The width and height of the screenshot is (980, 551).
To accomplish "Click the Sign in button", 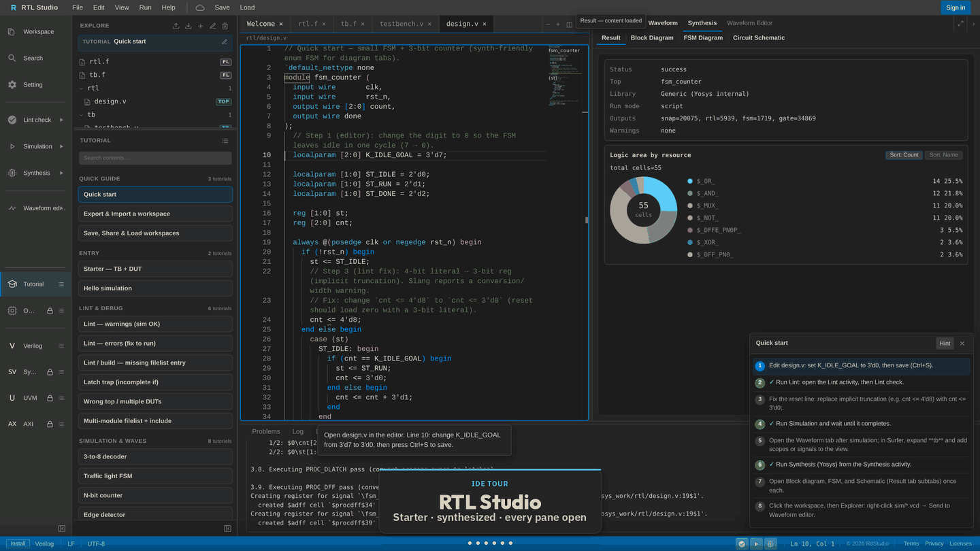I will point(955,7).
